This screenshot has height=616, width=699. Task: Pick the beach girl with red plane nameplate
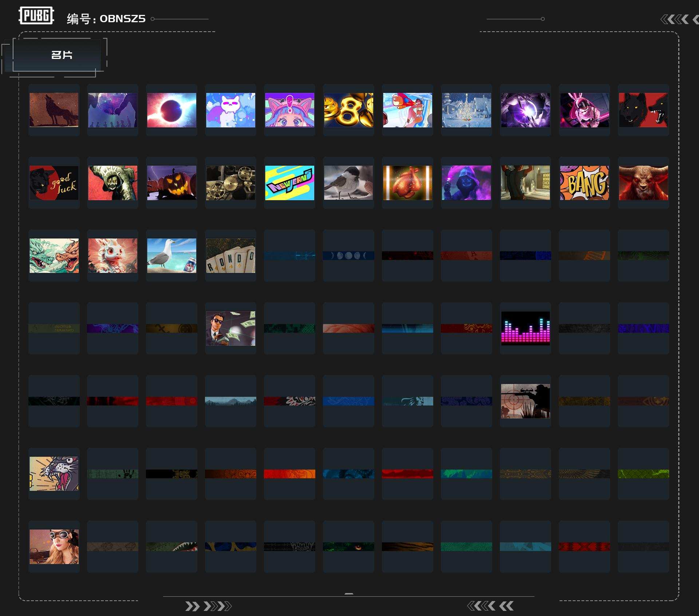[407, 110]
